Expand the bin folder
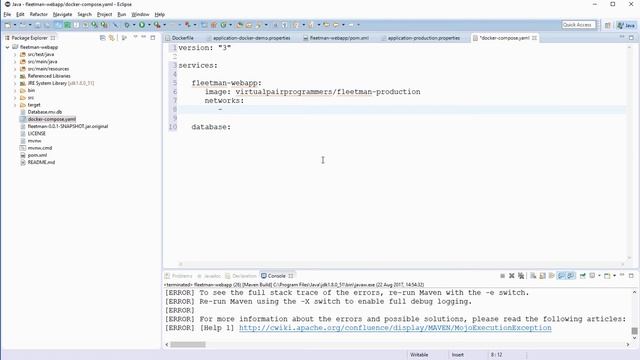Viewport: 640px width, 360px height. [15, 91]
